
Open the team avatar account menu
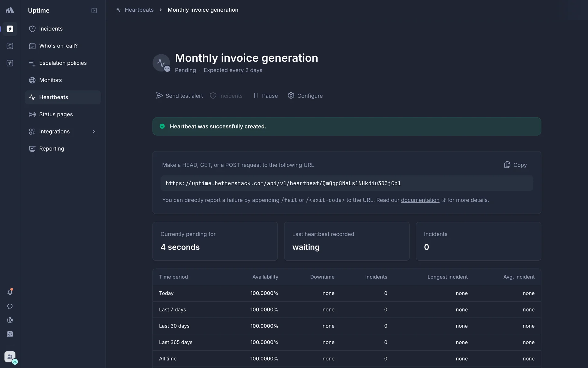pyautogui.click(x=10, y=357)
